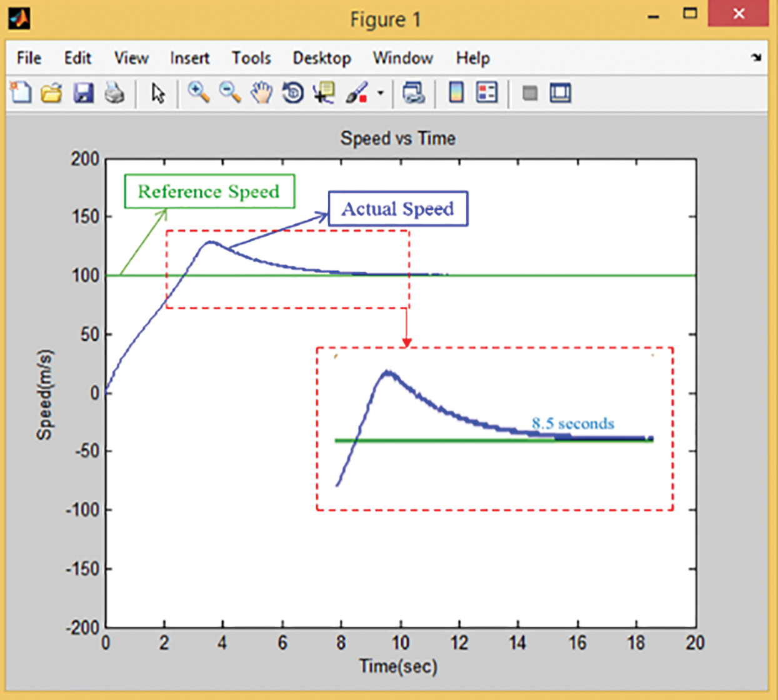The height and width of the screenshot is (700, 778).
Task: Open the Insert menu
Action: [x=189, y=58]
